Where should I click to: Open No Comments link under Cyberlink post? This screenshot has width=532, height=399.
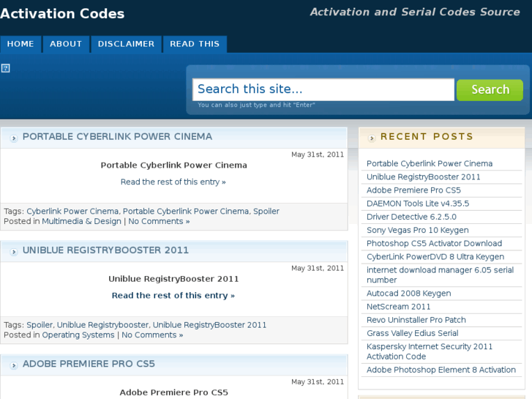pyautogui.click(x=159, y=221)
